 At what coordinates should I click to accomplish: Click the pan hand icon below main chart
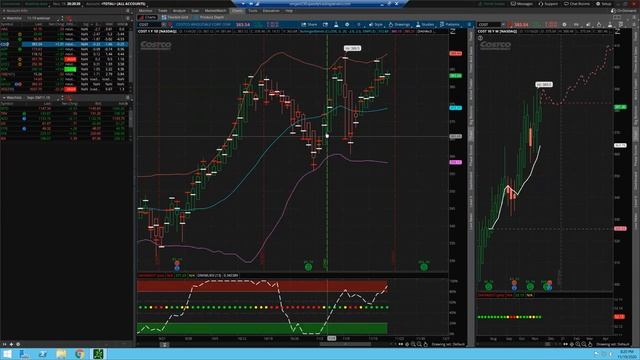[x=426, y=344]
